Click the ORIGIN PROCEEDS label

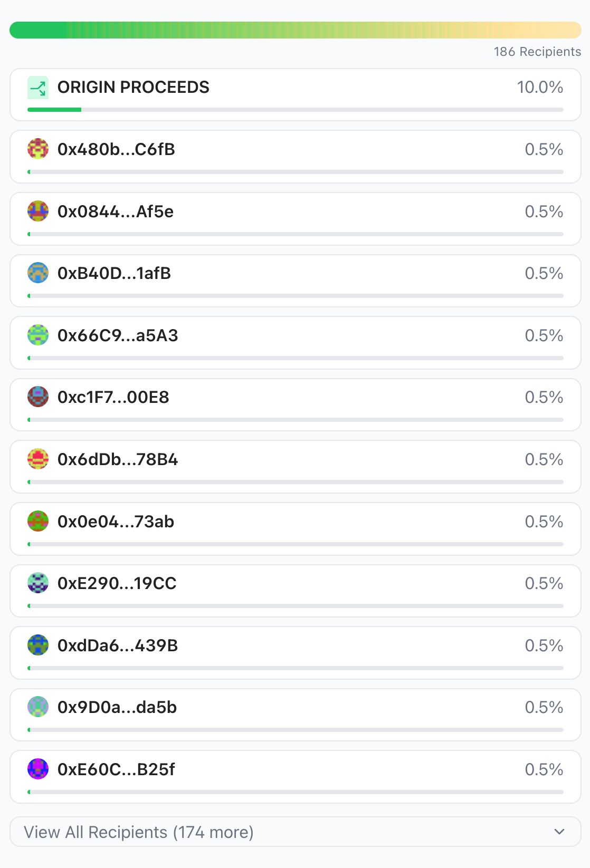click(x=134, y=87)
